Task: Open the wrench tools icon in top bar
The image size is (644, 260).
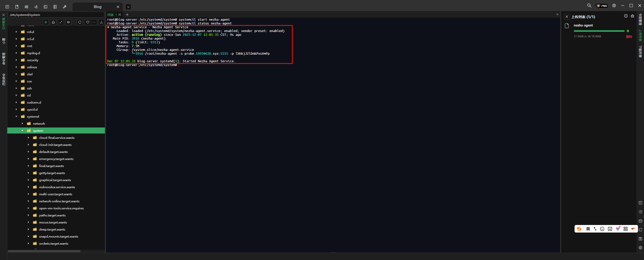Action: coord(65,7)
